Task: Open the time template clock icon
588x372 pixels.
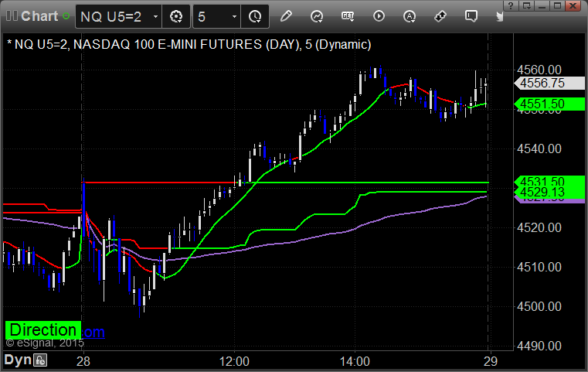Action: 255,17
